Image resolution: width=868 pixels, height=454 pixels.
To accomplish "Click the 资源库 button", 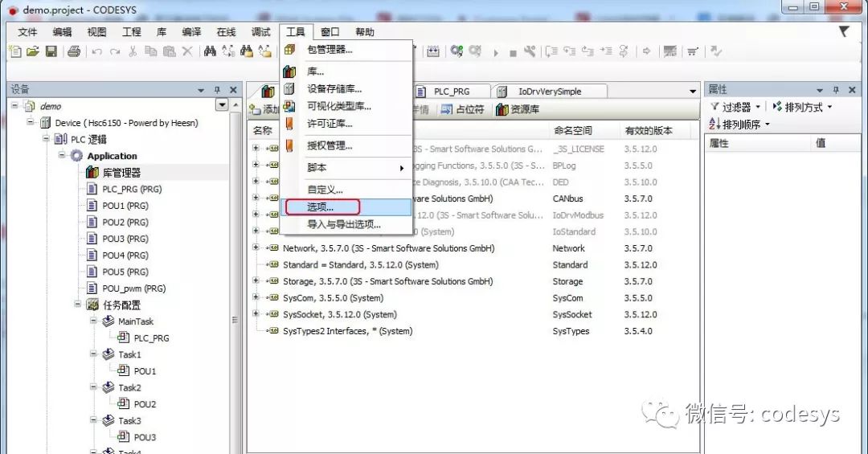I will click(x=518, y=109).
